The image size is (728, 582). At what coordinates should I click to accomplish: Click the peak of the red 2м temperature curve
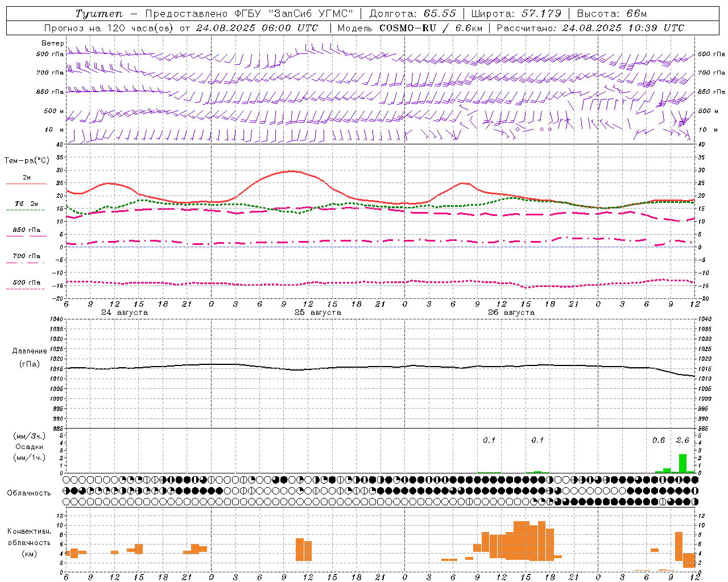(x=291, y=171)
